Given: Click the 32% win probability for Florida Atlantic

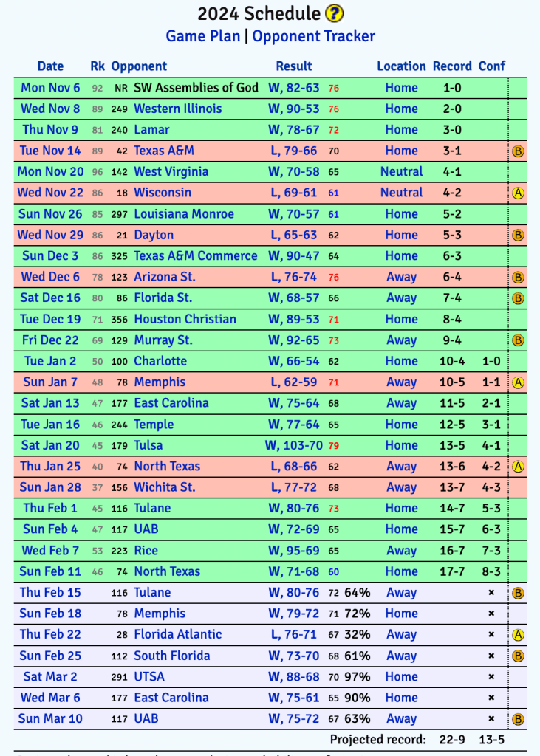Looking at the screenshot, I should click(x=357, y=634).
